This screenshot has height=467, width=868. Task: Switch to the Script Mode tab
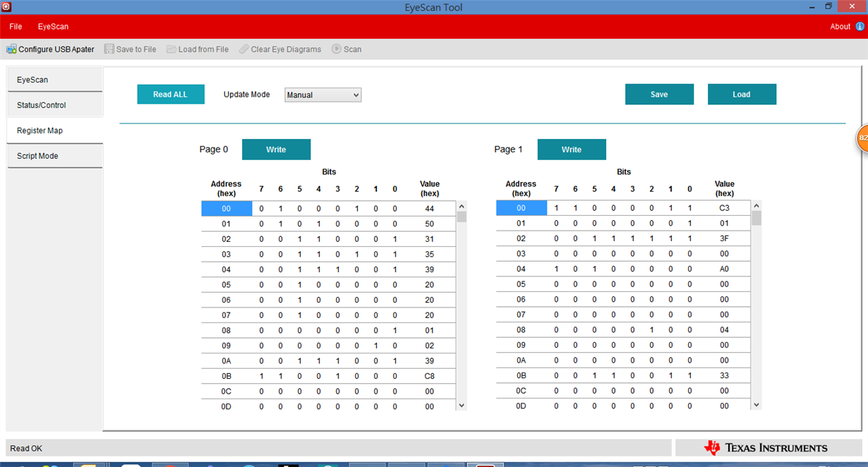coord(54,156)
